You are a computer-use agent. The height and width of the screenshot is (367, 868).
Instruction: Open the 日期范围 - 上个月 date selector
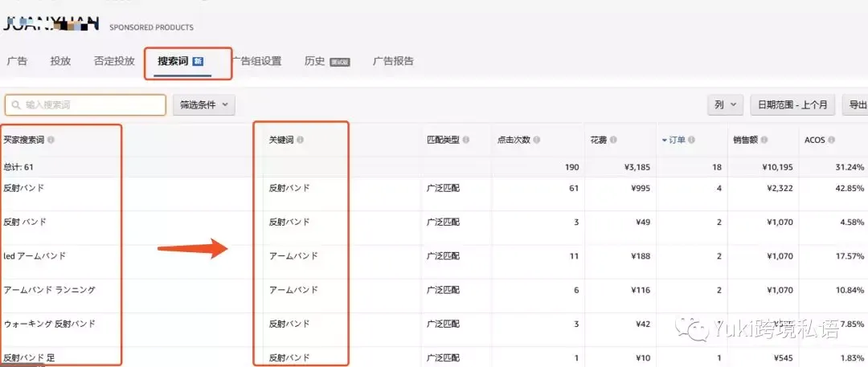click(x=792, y=104)
